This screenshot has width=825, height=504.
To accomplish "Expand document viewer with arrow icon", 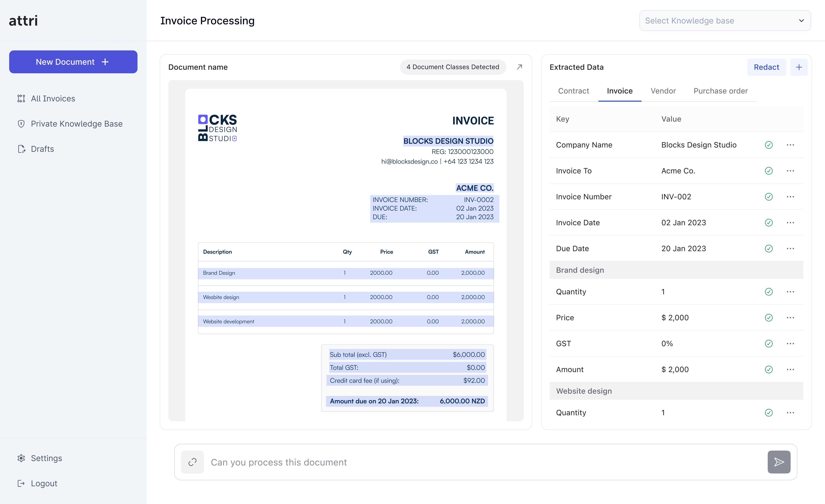I will (519, 67).
